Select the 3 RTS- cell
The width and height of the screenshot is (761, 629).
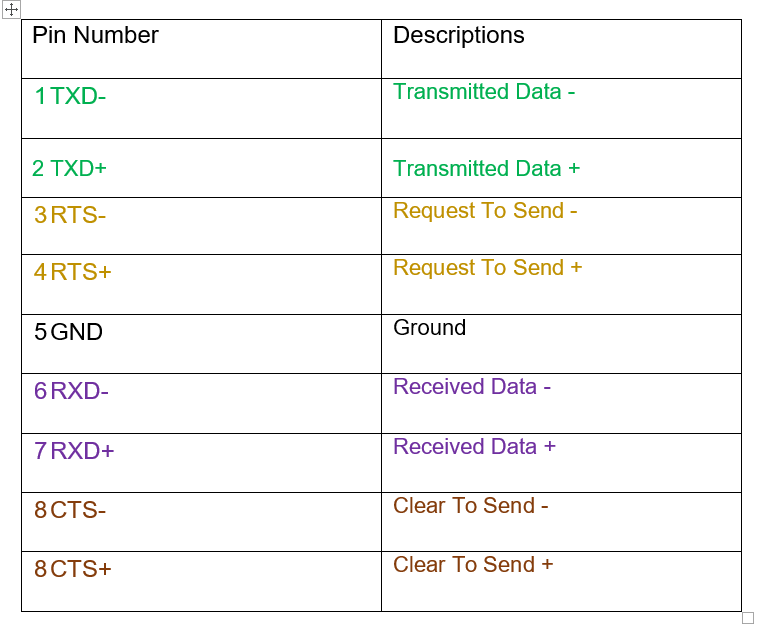tap(201, 226)
